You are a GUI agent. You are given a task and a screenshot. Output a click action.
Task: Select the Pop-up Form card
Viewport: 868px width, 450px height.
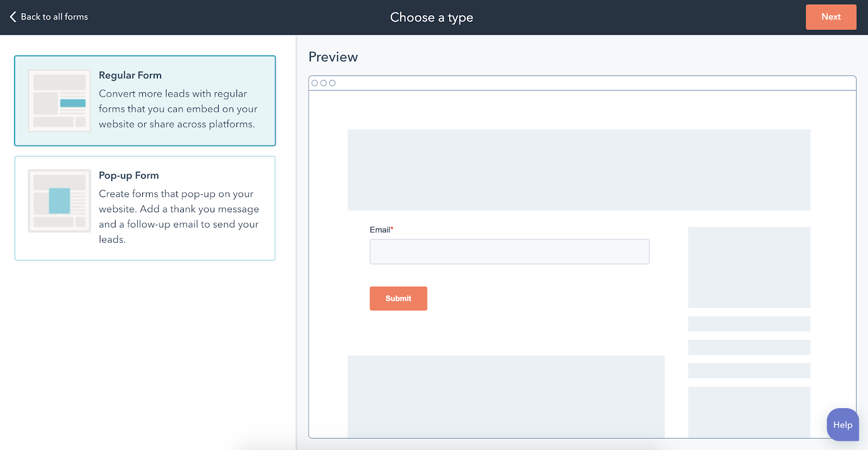pos(145,208)
